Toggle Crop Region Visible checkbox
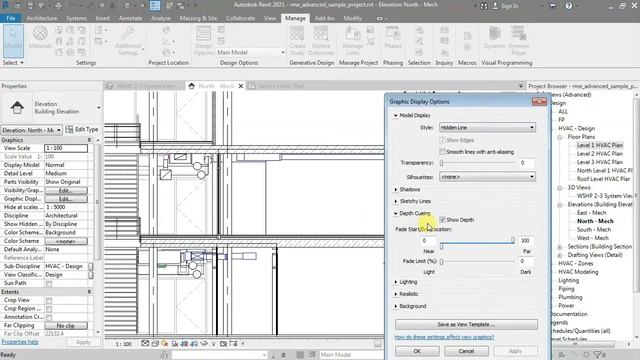The image size is (640, 360). (49, 309)
